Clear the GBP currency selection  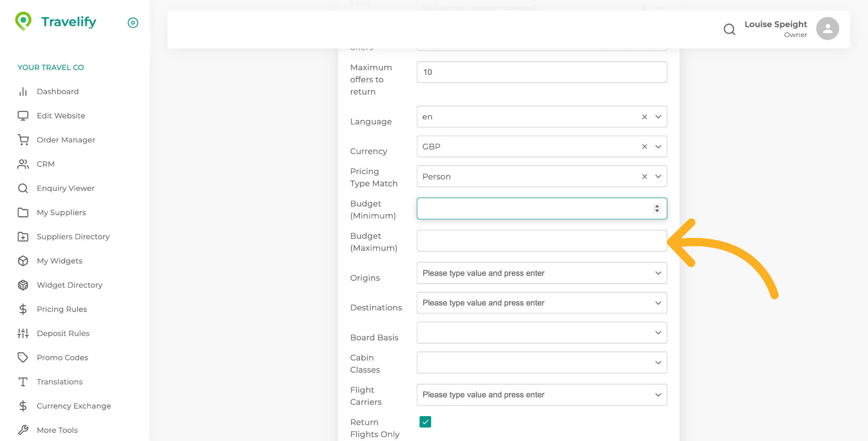click(x=645, y=147)
